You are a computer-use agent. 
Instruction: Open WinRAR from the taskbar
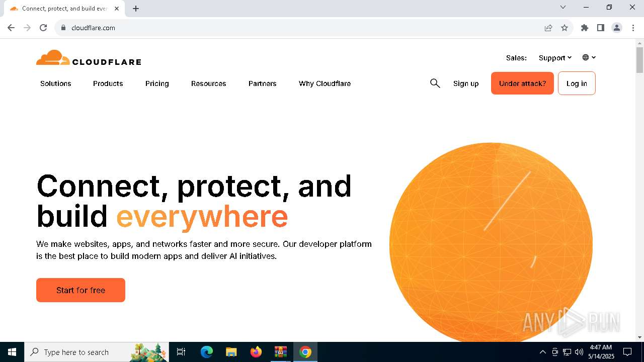[x=281, y=352]
